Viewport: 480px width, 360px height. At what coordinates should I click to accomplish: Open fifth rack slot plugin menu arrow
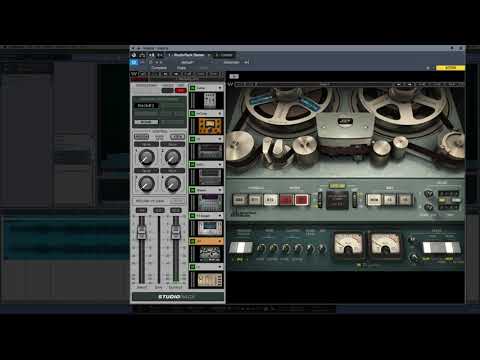click(220, 190)
